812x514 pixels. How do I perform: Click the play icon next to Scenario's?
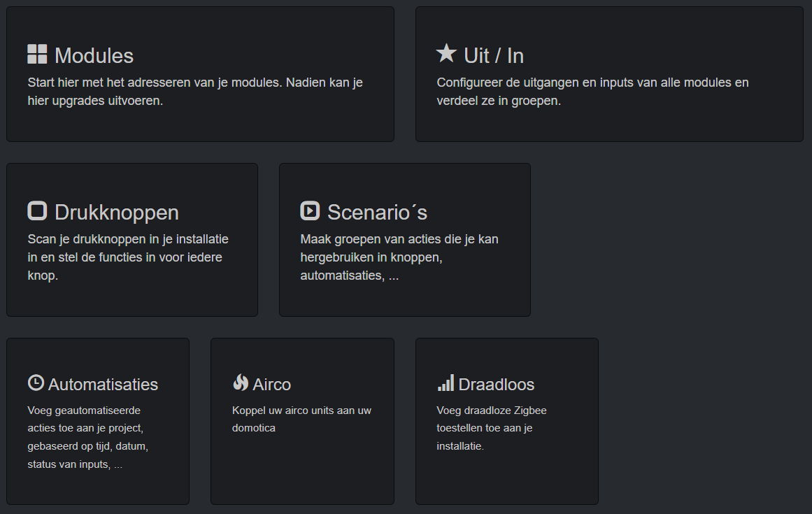tap(310, 211)
